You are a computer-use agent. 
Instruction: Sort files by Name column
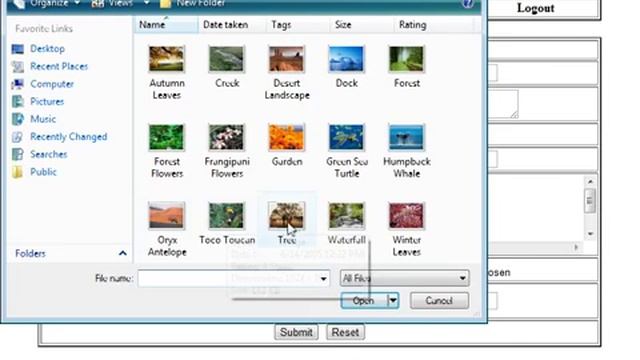pos(166,24)
